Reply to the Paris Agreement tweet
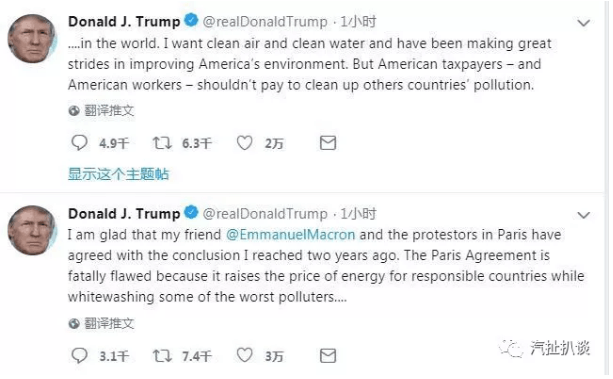This screenshot has width=613, height=379. (x=79, y=356)
